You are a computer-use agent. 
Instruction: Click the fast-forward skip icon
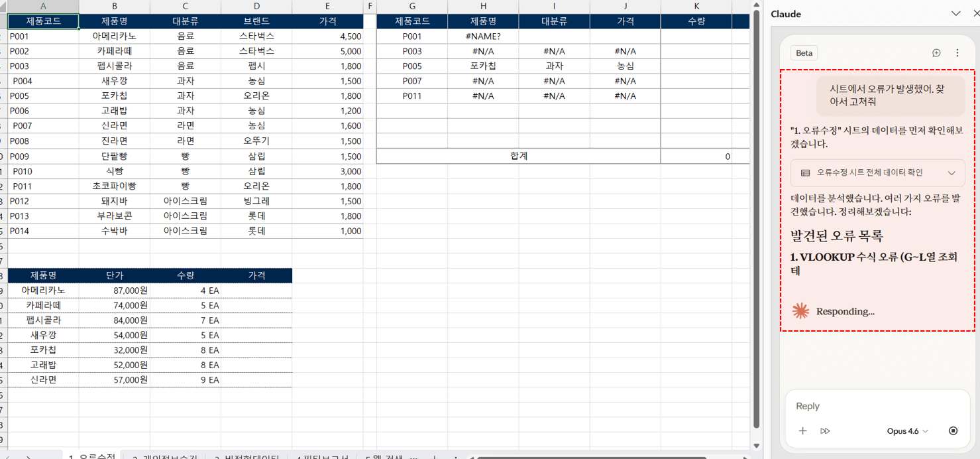825,431
